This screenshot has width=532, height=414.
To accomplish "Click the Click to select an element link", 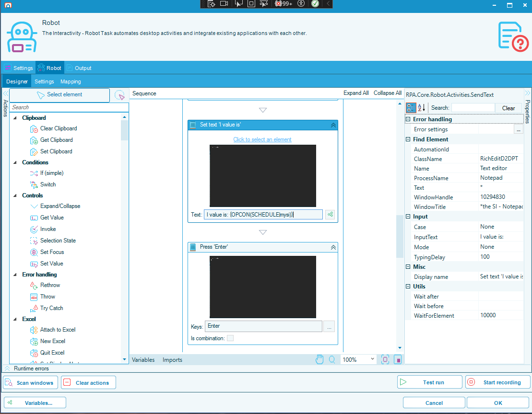I will pos(262,139).
